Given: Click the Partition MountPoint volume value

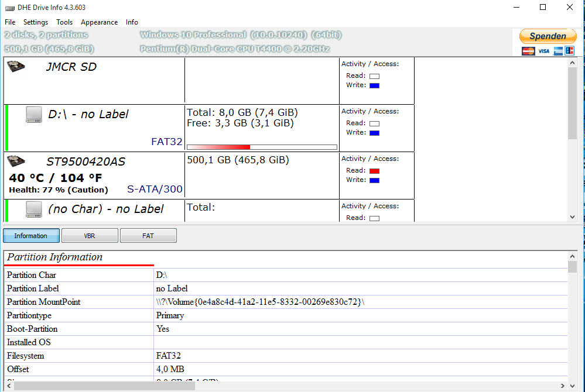Looking at the screenshot, I should point(260,302).
